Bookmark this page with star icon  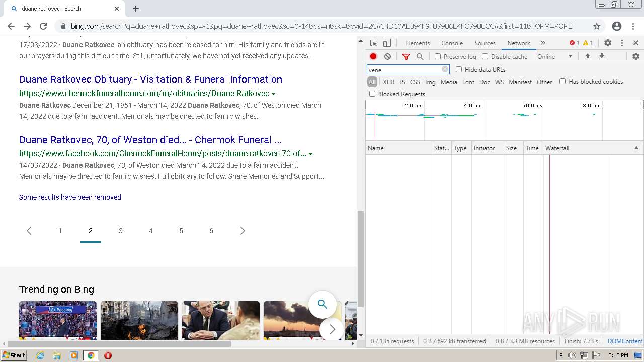tap(597, 26)
